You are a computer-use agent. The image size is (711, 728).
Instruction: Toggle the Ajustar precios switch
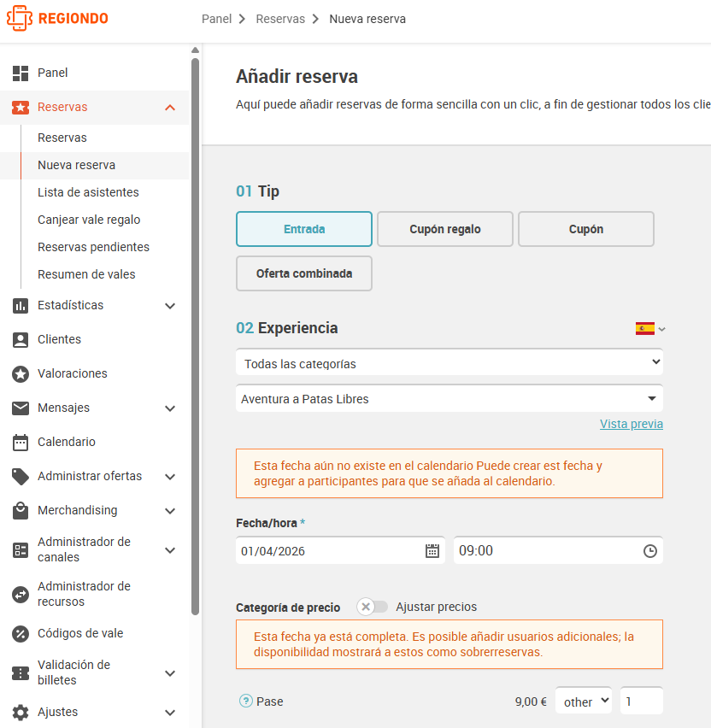pos(373,607)
